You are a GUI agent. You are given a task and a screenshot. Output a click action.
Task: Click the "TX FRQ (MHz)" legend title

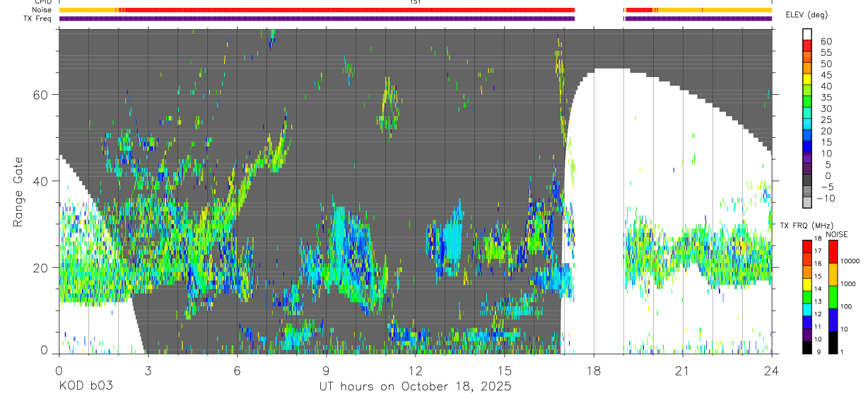(x=805, y=226)
